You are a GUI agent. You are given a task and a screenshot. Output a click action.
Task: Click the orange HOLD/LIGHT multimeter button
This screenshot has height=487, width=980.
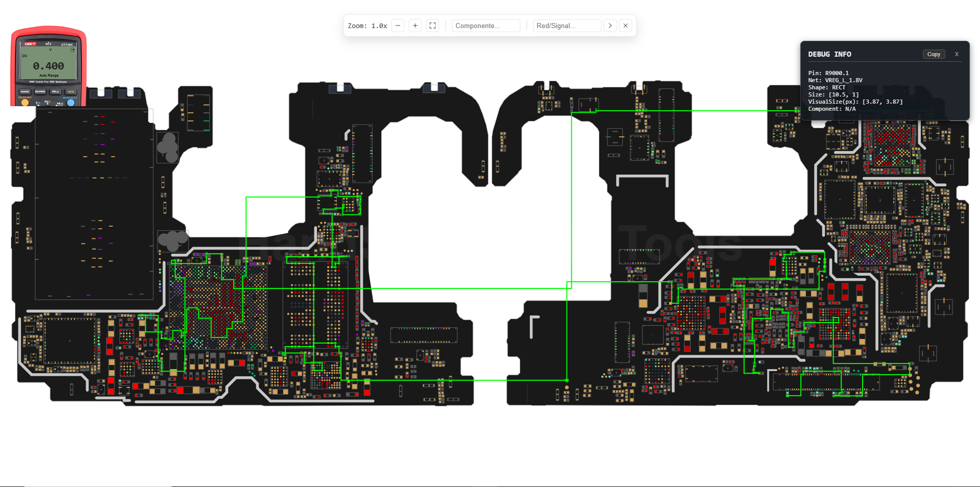point(25,103)
